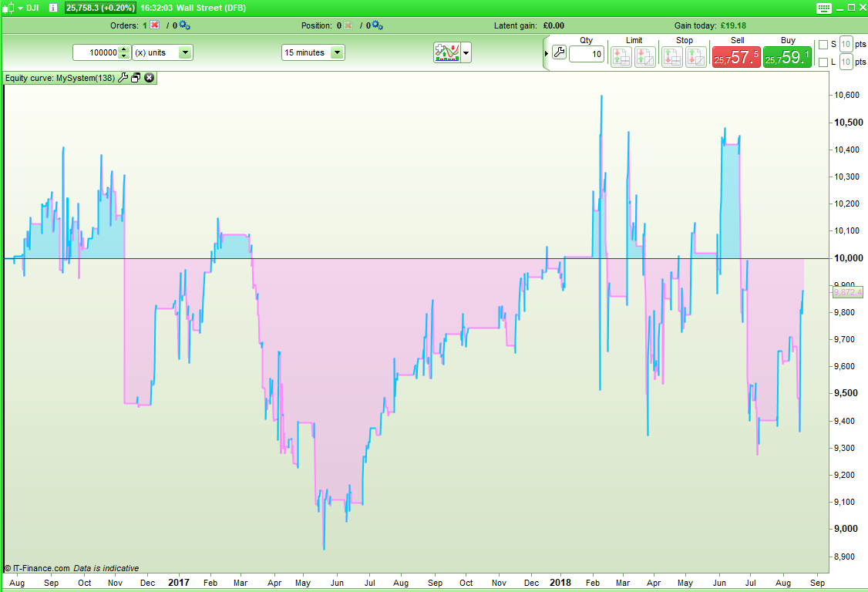Open the indicators and trading systems icon
The height and width of the screenshot is (592, 868).
click(447, 52)
